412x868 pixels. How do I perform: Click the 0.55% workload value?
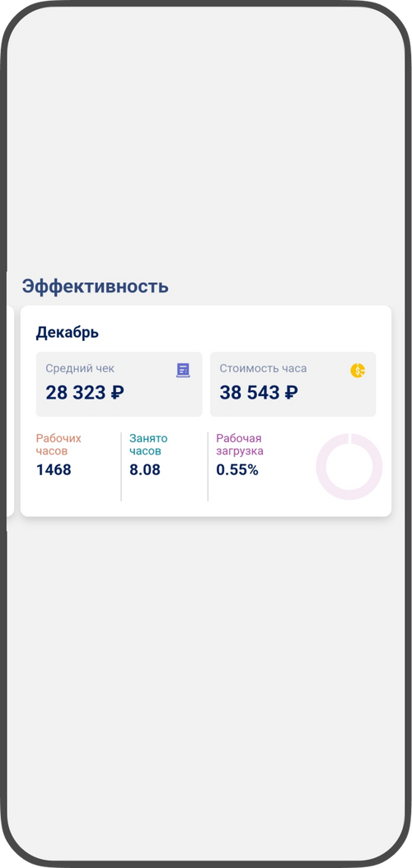point(237,470)
